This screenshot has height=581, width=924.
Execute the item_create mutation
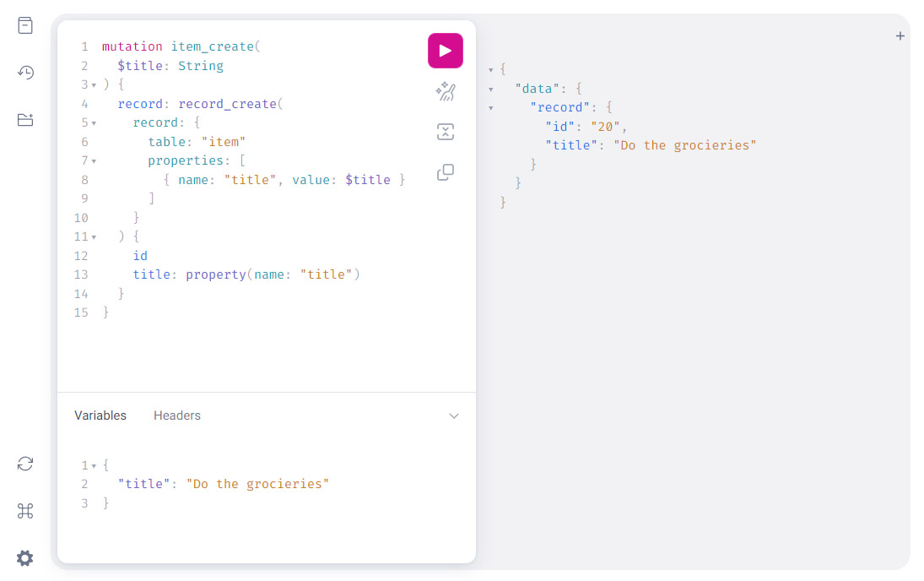click(445, 51)
